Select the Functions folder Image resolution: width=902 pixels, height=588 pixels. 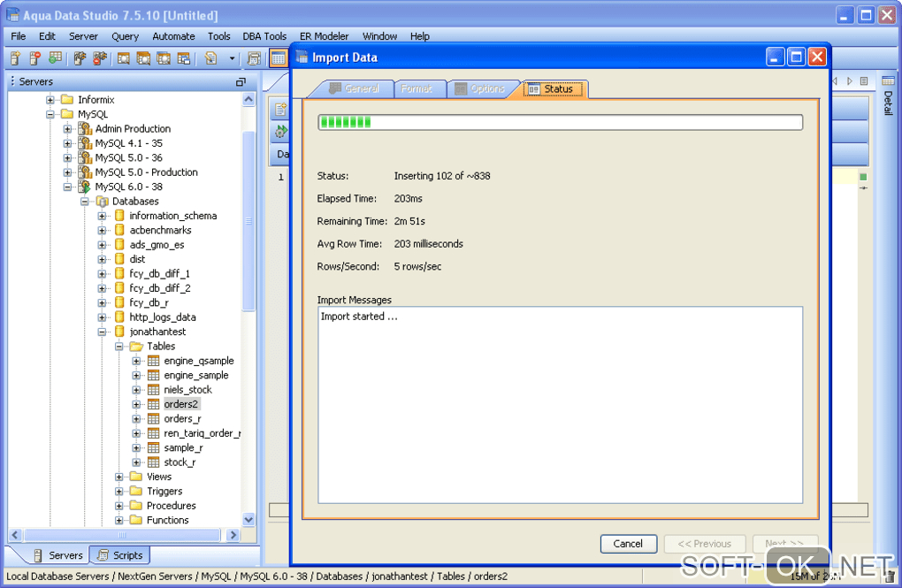click(x=167, y=520)
